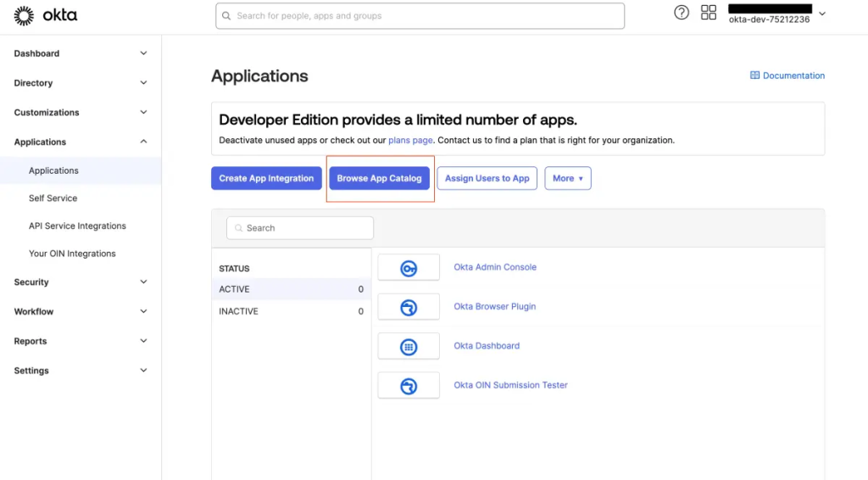Viewport: 868px width, 480px height.
Task: Click Assign Users to App button
Action: 487,178
